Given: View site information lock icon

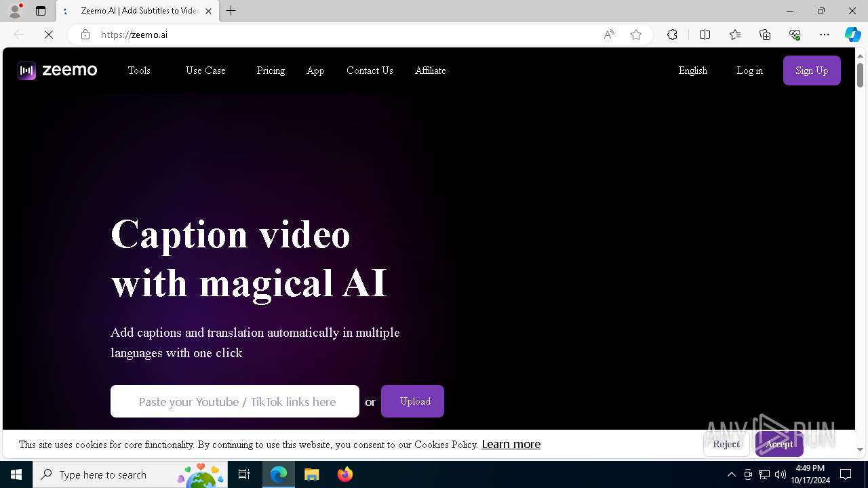Looking at the screenshot, I should (x=85, y=35).
